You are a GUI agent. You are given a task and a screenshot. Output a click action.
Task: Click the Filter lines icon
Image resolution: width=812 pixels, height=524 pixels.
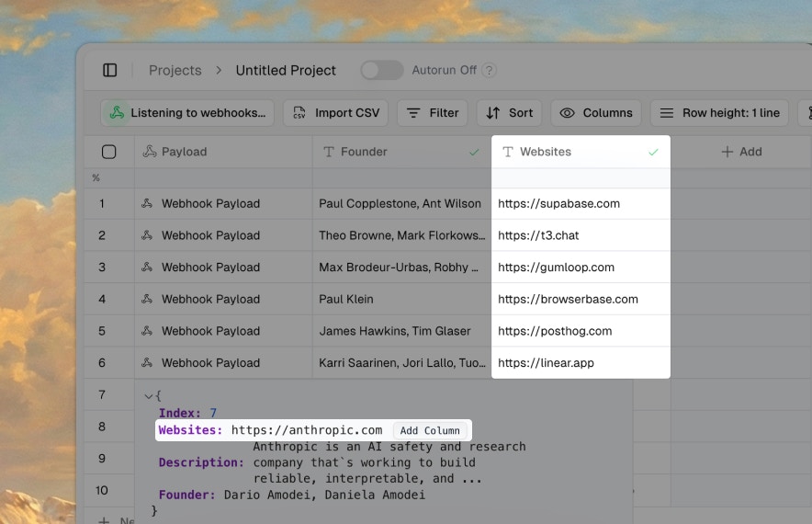pyautogui.click(x=413, y=113)
